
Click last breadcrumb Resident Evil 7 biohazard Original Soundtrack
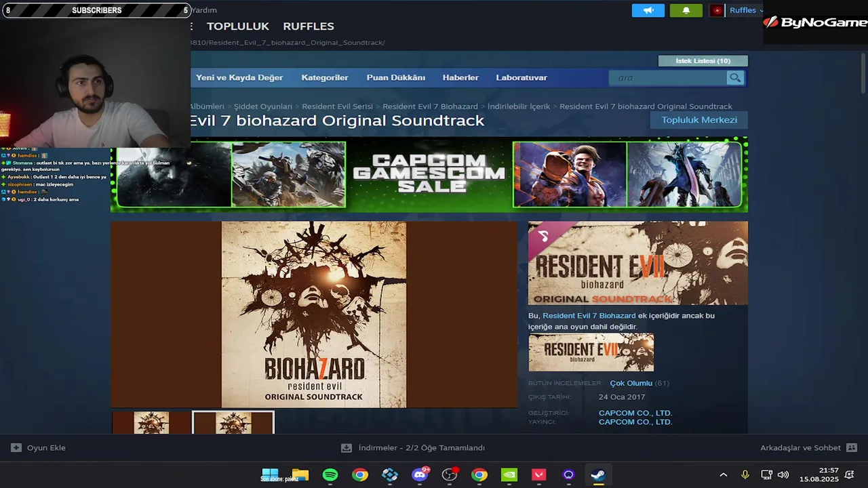pyautogui.click(x=646, y=106)
